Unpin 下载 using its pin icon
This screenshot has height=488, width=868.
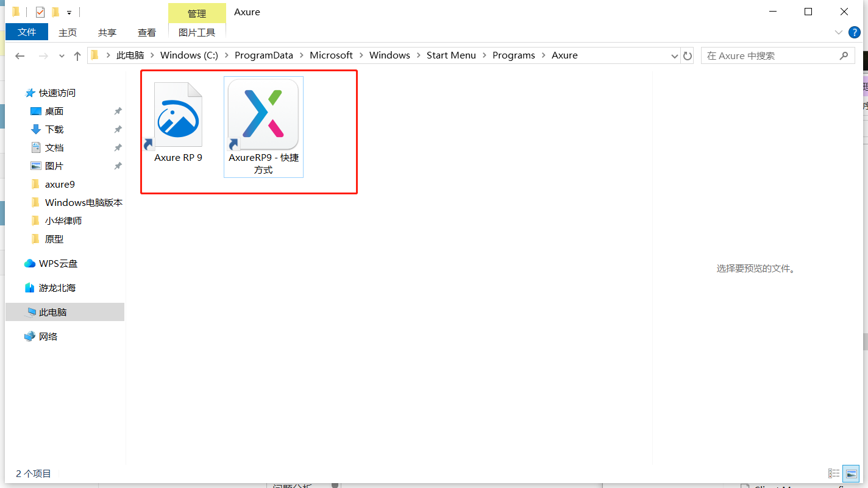(x=118, y=129)
